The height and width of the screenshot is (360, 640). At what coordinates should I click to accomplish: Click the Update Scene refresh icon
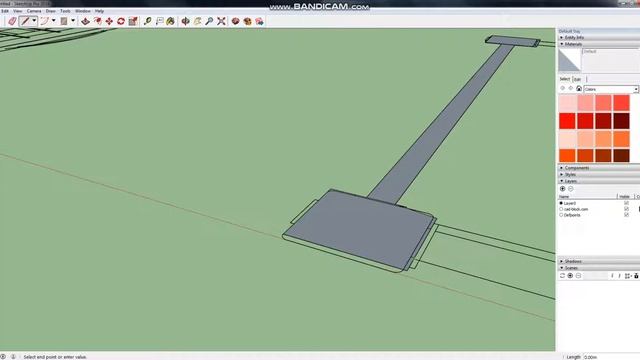pyautogui.click(x=562, y=276)
